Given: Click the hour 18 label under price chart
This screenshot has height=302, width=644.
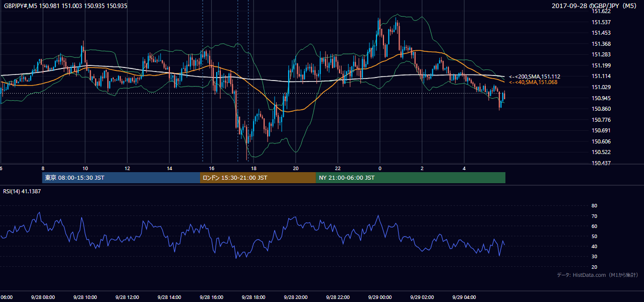Looking at the screenshot, I should 253,168.
